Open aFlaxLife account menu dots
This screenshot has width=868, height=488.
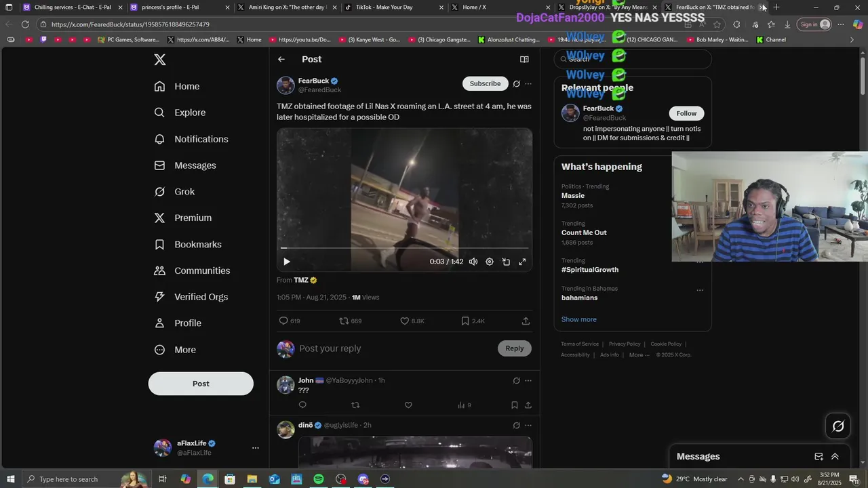(x=255, y=448)
